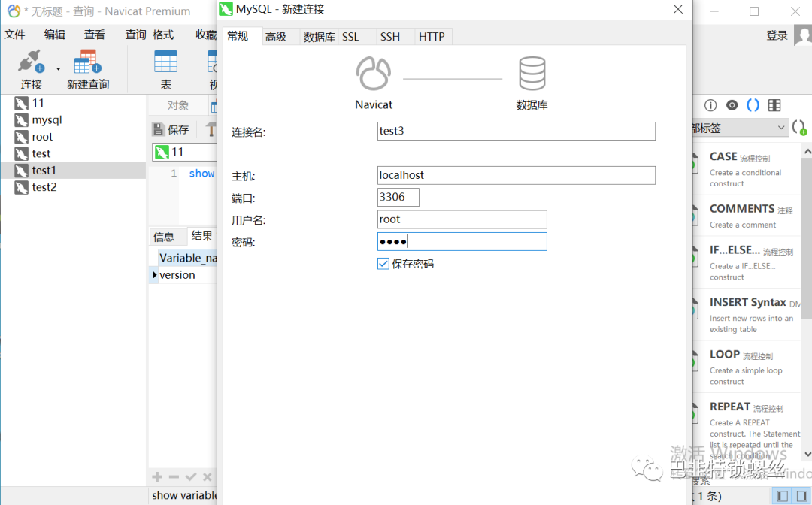Switch to the HTTP tab
Viewport: 812px width, 505px height.
(x=434, y=37)
